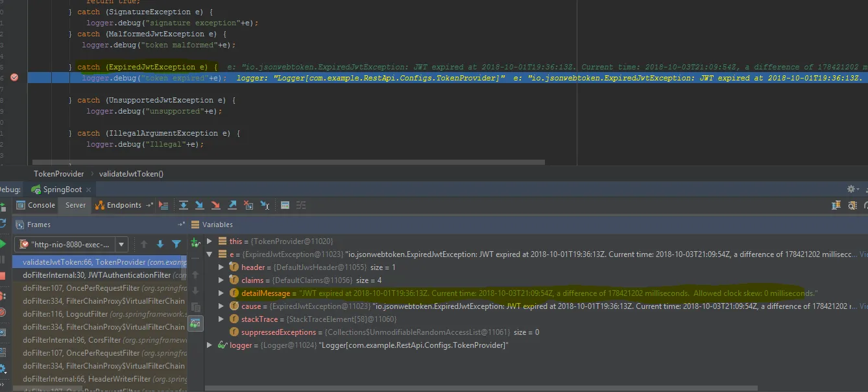Expand the claims variable node

pyautogui.click(x=221, y=280)
